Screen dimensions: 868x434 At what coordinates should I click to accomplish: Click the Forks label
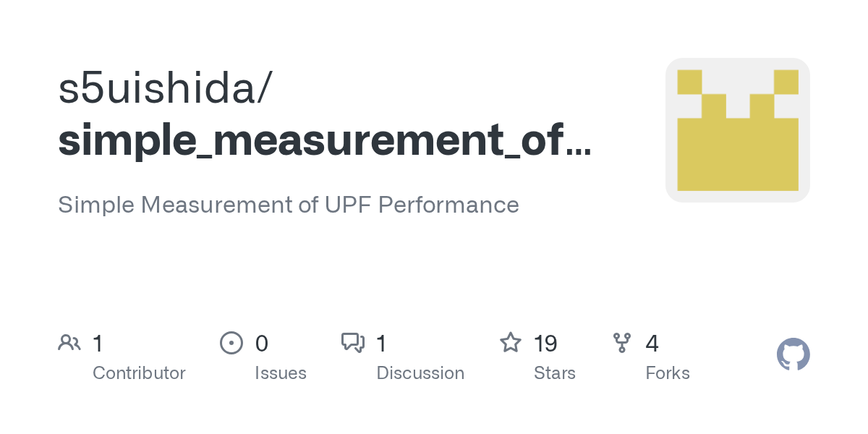pos(668,373)
